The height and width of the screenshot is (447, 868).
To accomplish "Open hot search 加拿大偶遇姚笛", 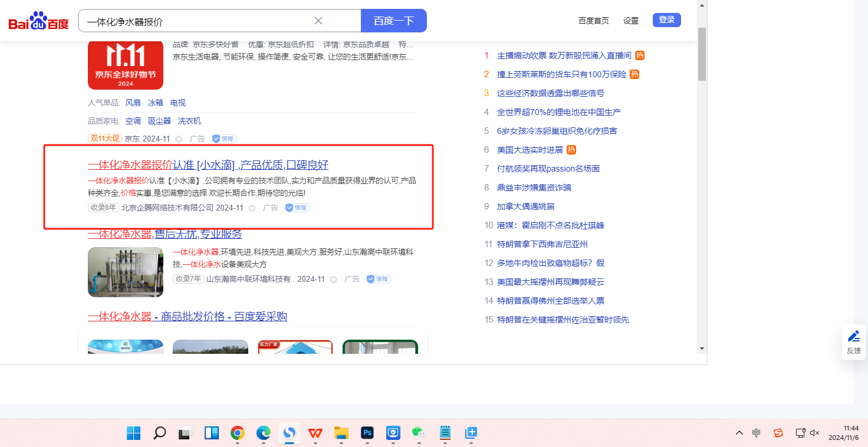I will click(526, 206).
